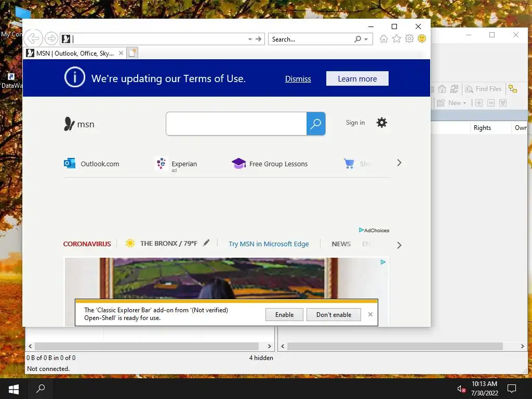Image resolution: width=532 pixels, height=399 pixels.
Task: Click the yellow network tree icon in the background window
Action: tap(513, 89)
